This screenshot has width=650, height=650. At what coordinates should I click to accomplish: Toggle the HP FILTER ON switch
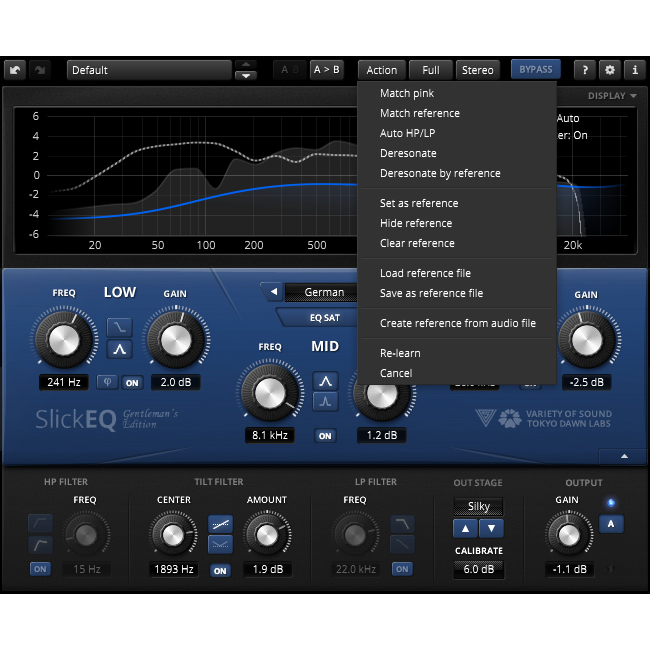[40, 569]
